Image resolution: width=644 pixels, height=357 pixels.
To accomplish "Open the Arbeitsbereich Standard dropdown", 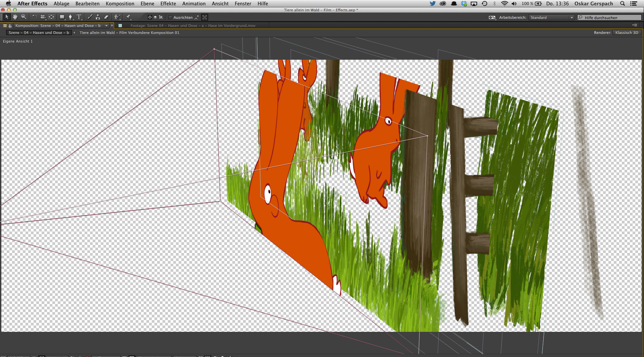I will coord(551,17).
